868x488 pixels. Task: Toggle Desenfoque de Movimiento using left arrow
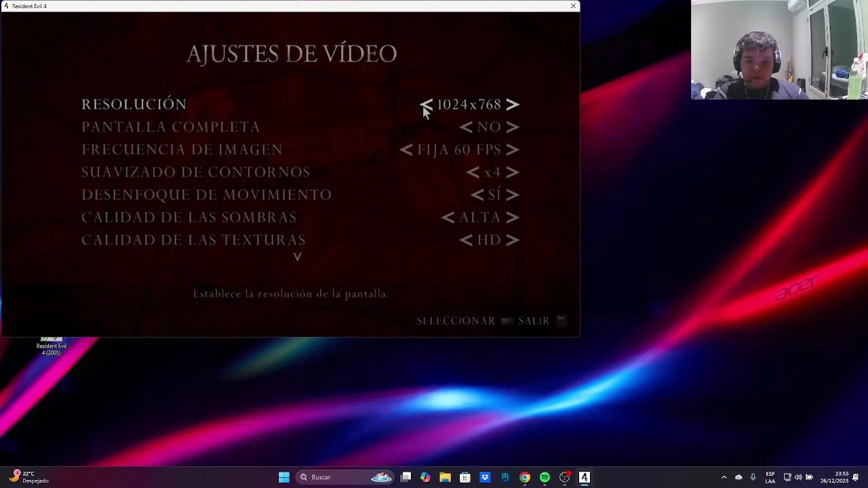477,195
